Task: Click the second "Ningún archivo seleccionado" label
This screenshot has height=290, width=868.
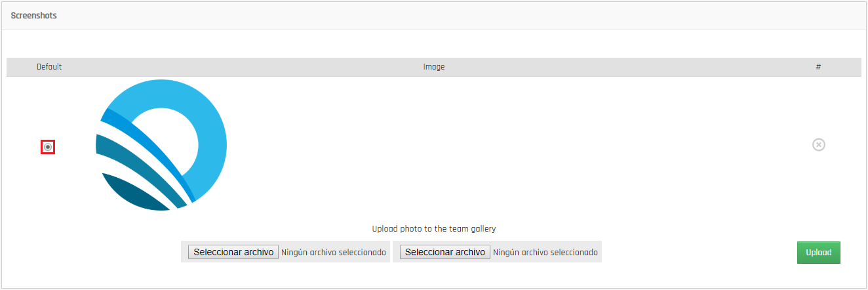Action: point(545,252)
